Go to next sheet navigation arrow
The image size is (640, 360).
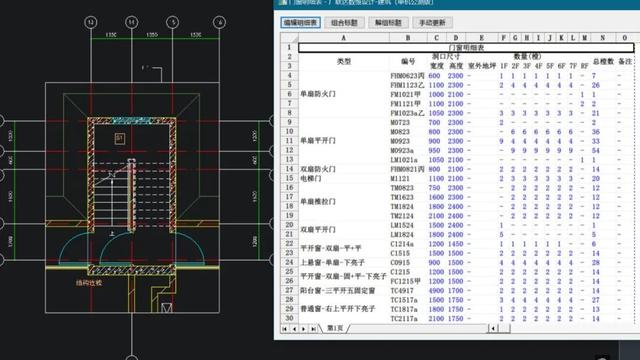coord(303,329)
